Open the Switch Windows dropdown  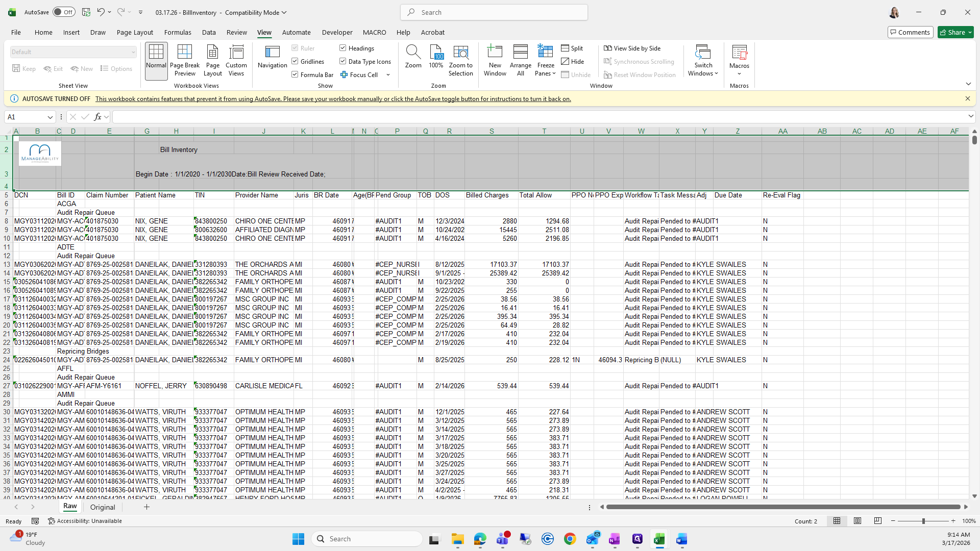703,60
